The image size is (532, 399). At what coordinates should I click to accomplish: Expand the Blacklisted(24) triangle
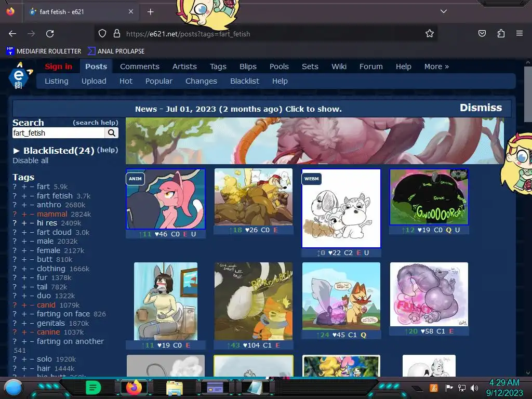(16, 151)
